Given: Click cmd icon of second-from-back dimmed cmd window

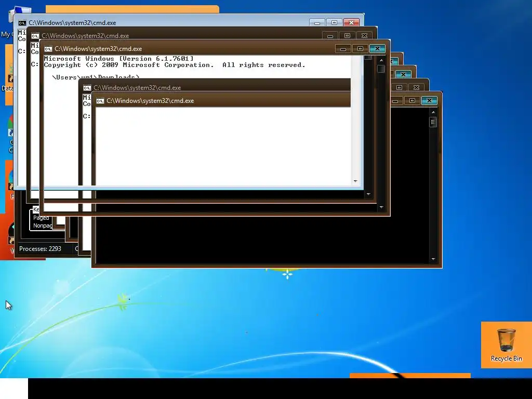Looking at the screenshot, I should pos(35,36).
